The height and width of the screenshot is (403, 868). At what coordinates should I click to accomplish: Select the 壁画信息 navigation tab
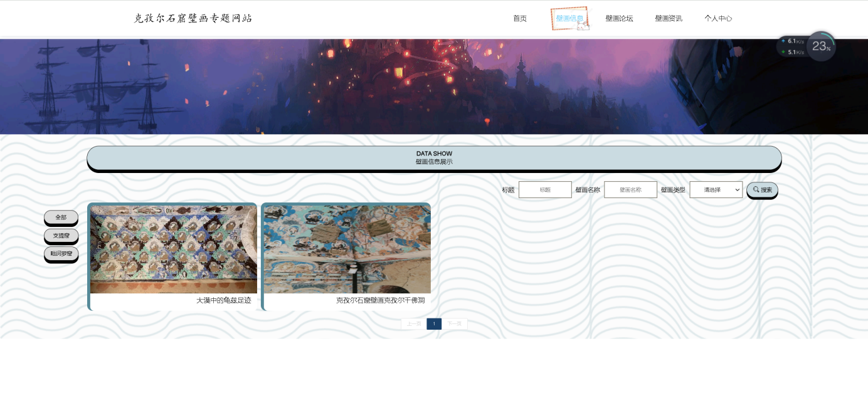coord(569,18)
